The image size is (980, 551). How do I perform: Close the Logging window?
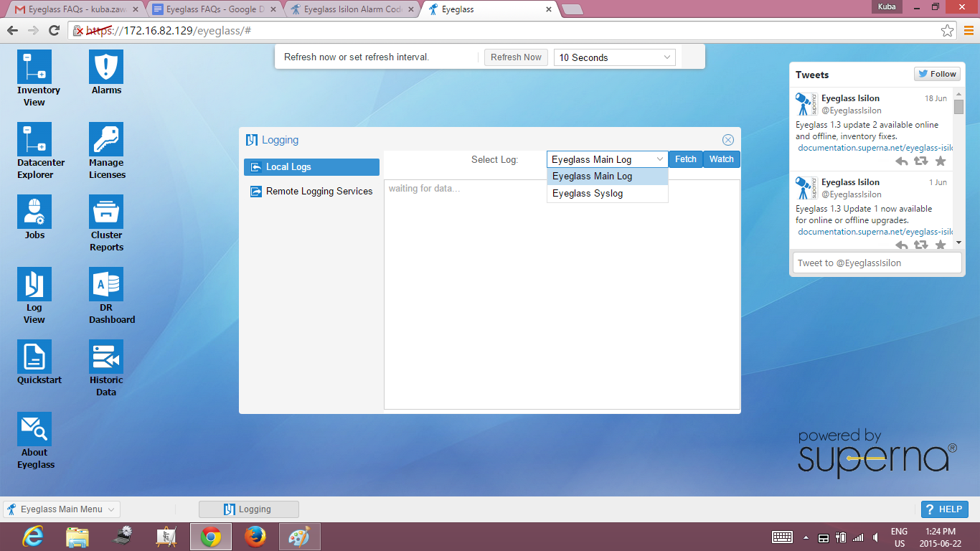[x=727, y=140]
